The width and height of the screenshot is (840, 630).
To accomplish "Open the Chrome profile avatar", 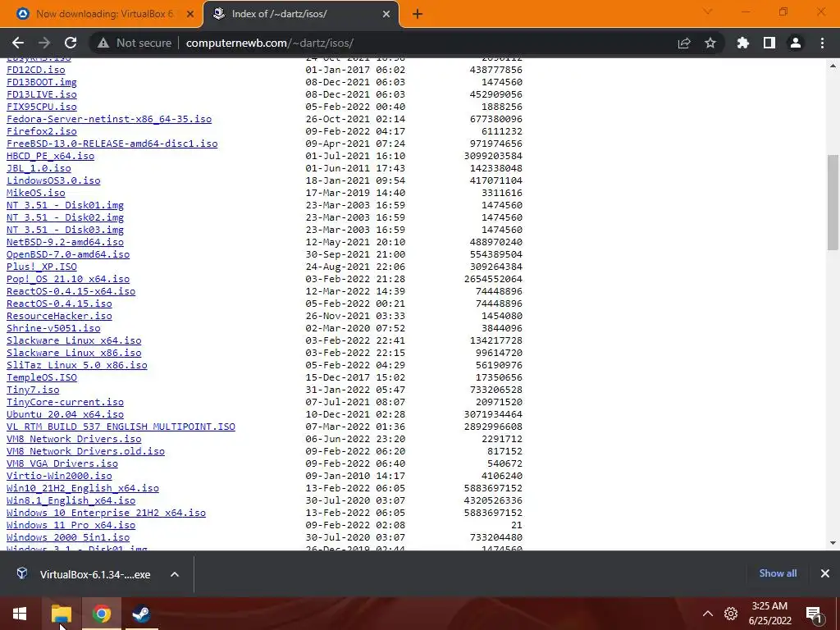I will click(x=796, y=43).
